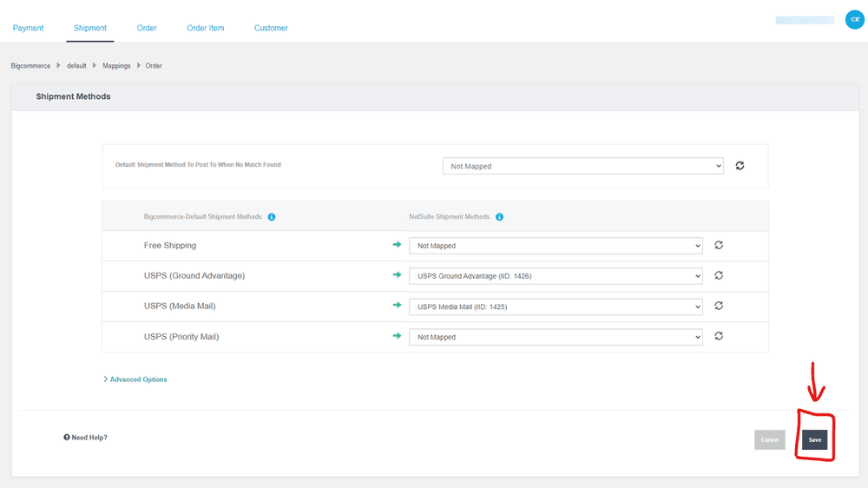
Task: Click the green arrow on USPS Priority Mail row
Action: point(397,336)
